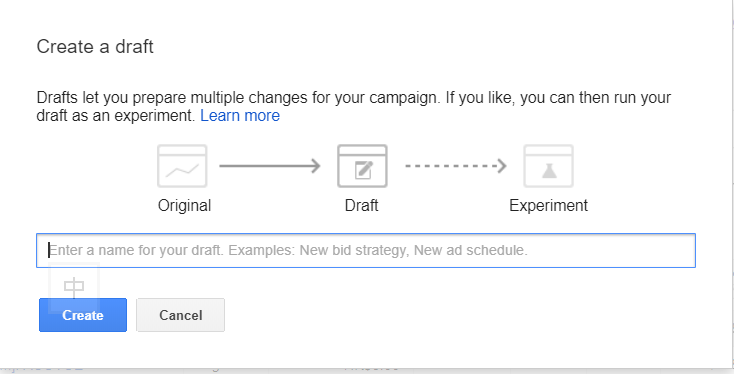
Task: Click the Original campaign chart icon
Action: click(182, 166)
